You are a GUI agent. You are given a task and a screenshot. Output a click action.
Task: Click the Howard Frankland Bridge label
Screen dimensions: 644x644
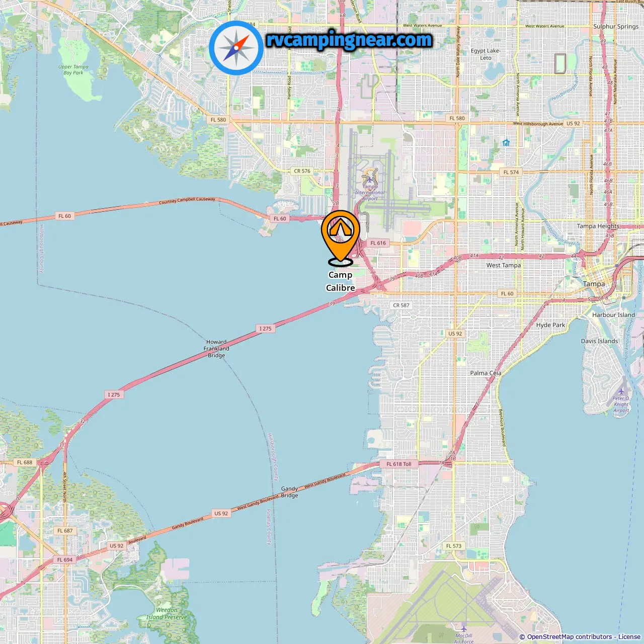click(x=216, y=349)
